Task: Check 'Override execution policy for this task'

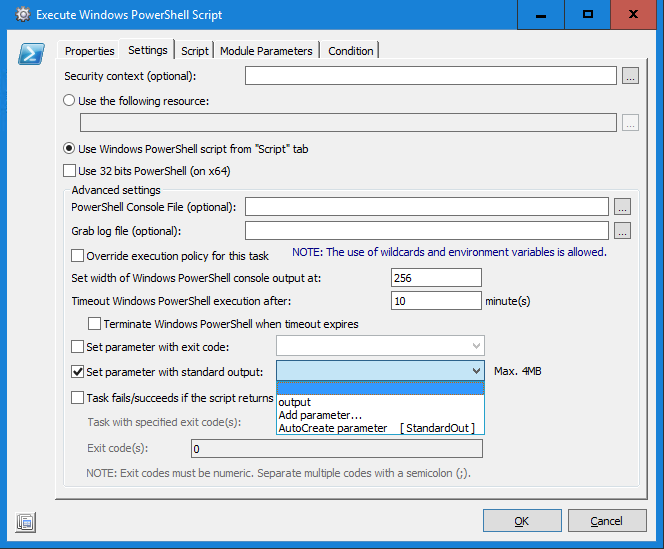Action: click(x=77, y=256)
